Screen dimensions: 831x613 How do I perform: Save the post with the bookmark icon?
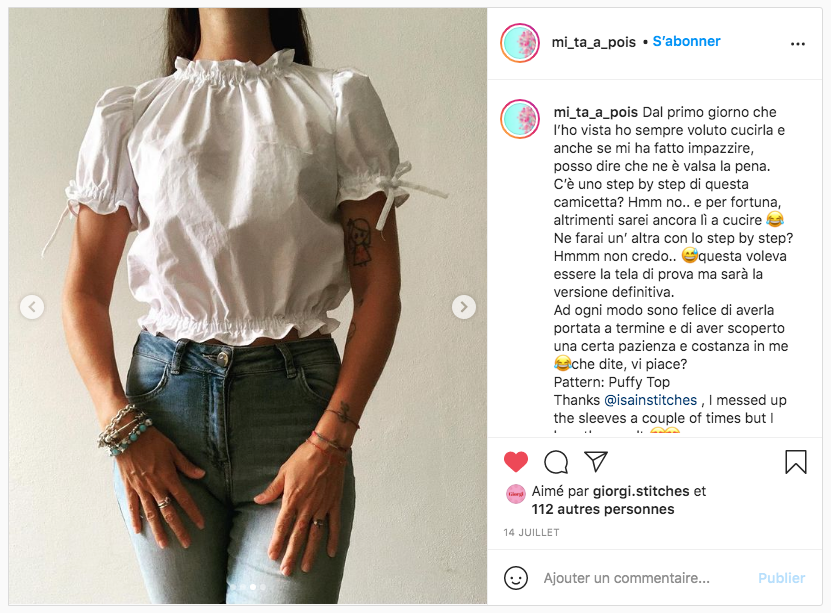point(795,461)
